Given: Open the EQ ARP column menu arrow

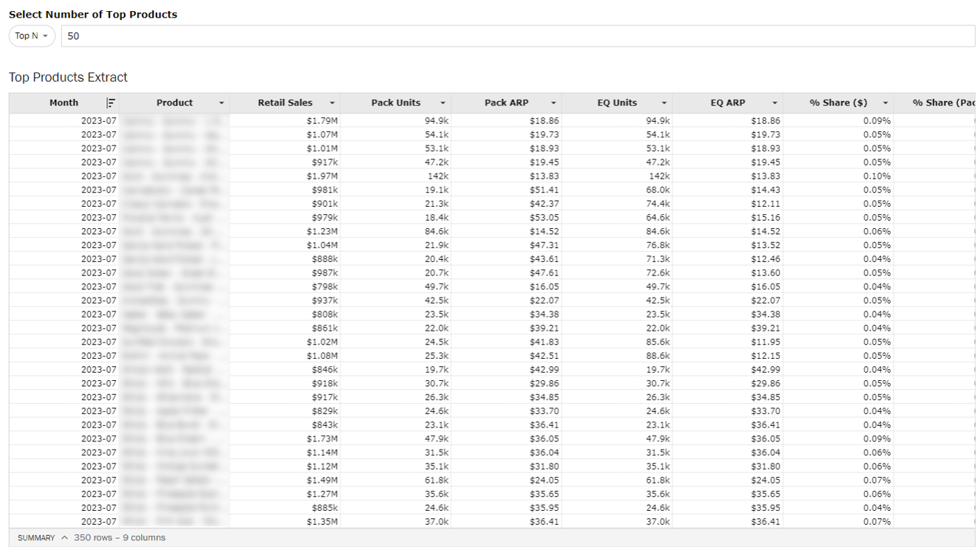Looking at the screenshot, I should point(775,103).
